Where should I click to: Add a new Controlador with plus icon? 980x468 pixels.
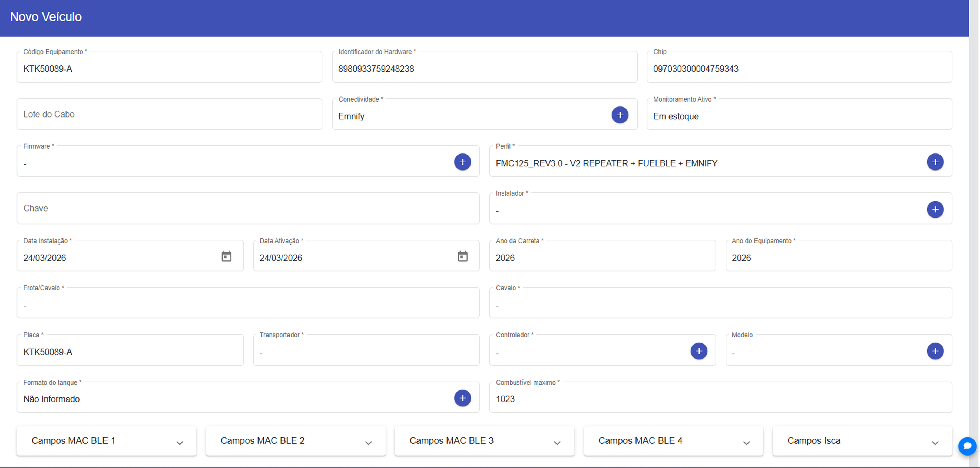698,351
